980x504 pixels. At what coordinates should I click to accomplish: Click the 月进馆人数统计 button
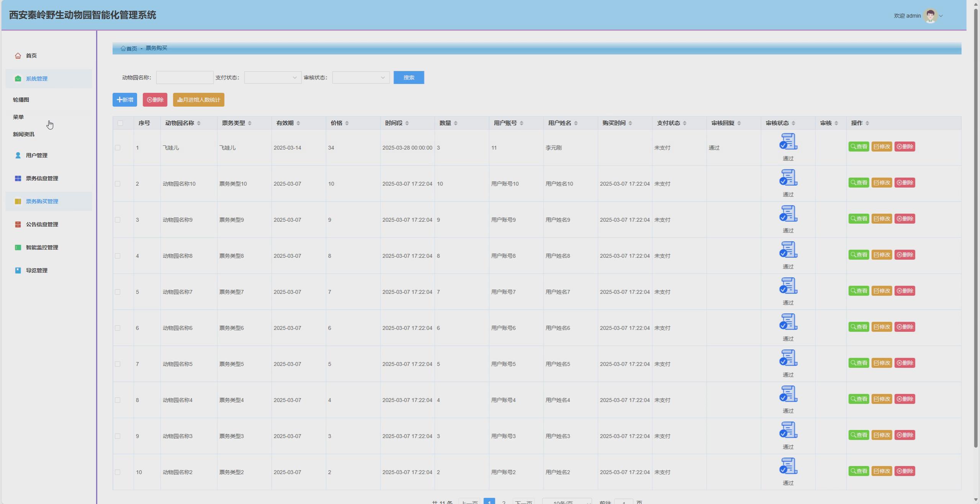pos(198,100)
